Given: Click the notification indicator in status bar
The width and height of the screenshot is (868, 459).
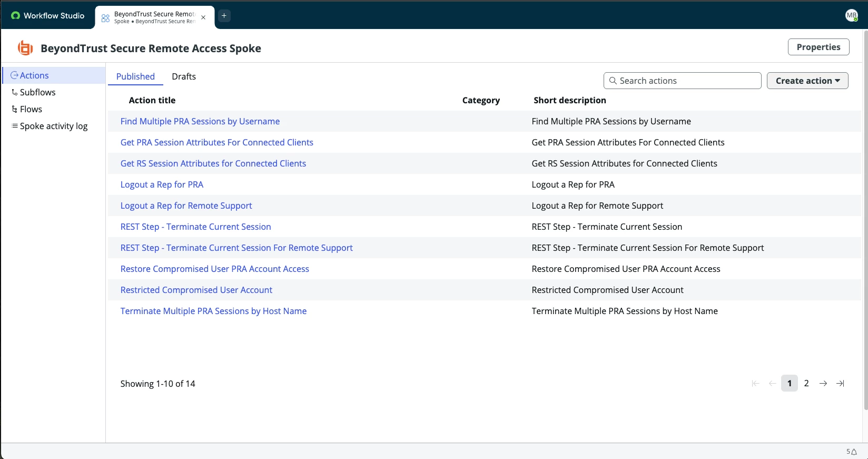Looking at the screenshot, I should tap(852, 452).
